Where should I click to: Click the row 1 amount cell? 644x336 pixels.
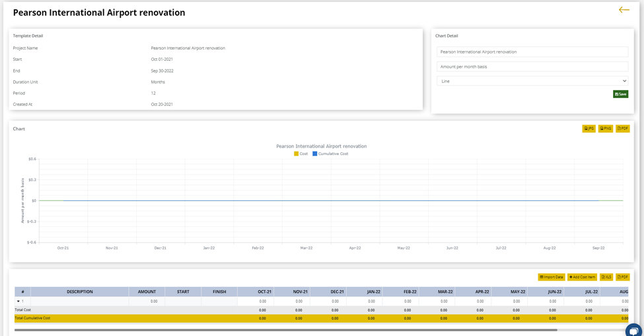[147, 301]
